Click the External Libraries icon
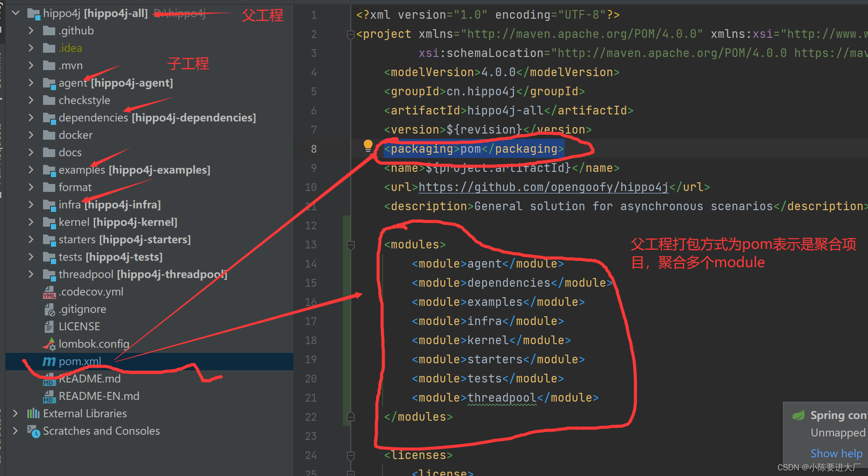Image resolution: width=868 pixels, height=476 pixels. (33, 413)
